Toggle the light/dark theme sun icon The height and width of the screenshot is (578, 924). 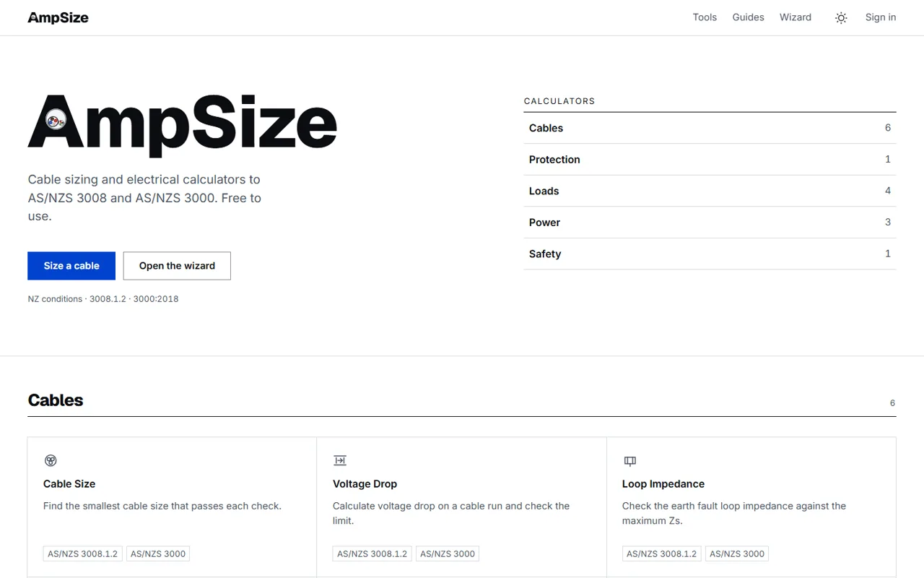tap(841, 18)
